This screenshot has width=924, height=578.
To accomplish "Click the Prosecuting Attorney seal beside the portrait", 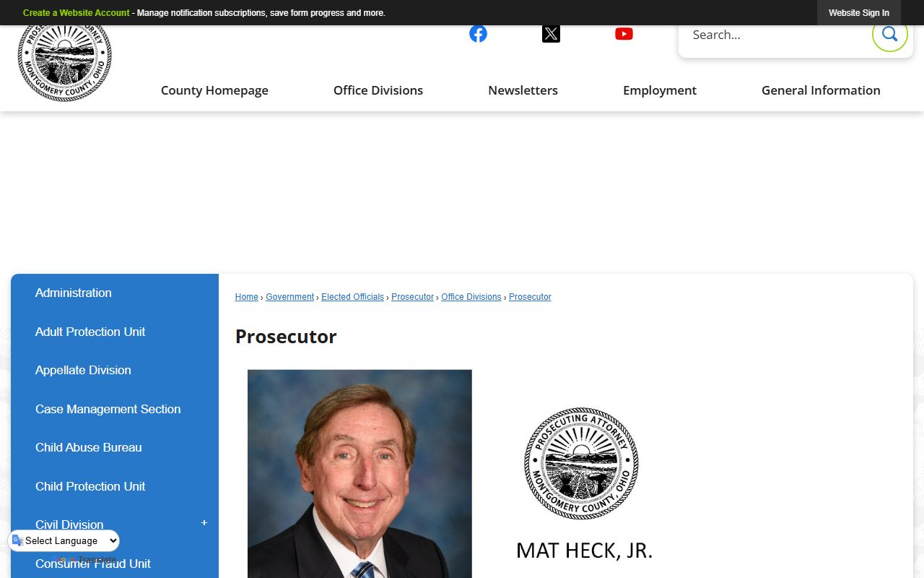I will coord(581,464).
